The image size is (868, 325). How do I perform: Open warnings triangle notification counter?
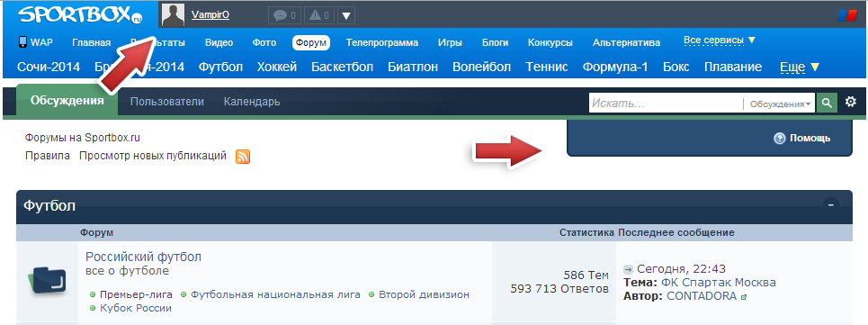(x=318, y=15)
